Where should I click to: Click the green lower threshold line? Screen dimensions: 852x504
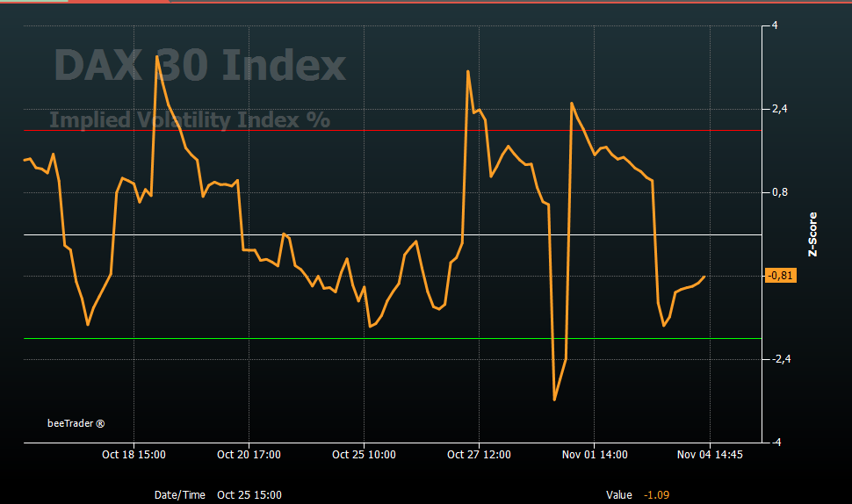click(x=393, y=338)
